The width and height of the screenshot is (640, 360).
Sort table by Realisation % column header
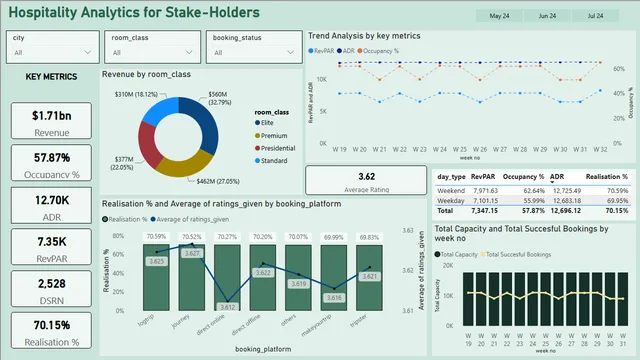coord(607,177)
